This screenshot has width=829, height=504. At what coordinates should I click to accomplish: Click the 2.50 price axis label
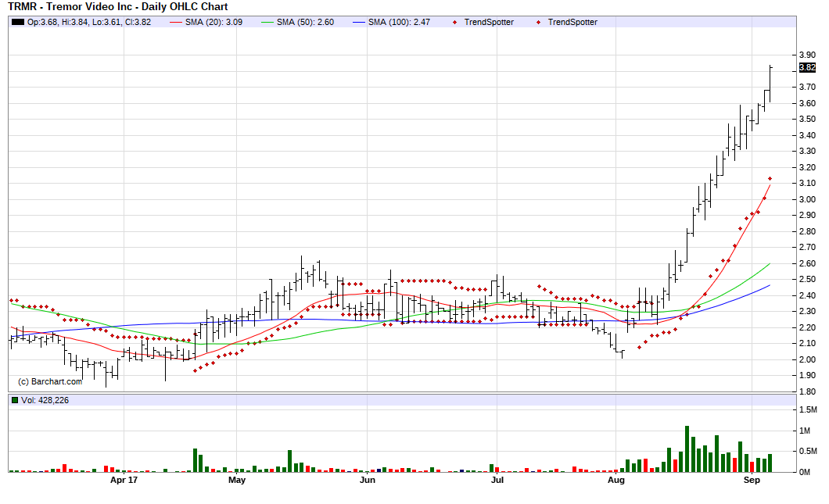[x=807, y=280]
